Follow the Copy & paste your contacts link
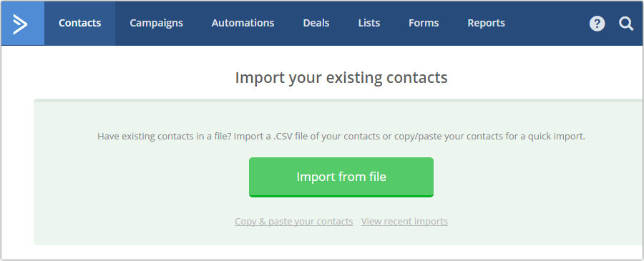644x261 pixels. (x=293, y=222)
